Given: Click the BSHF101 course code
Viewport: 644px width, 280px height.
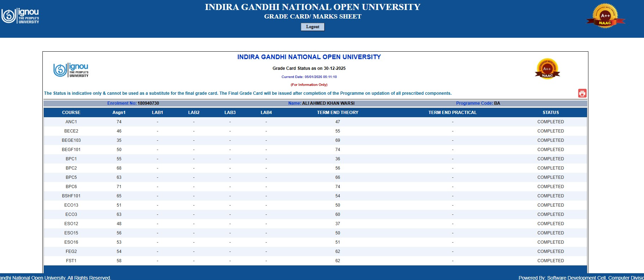Looking at the screenshot, I should 71,196.
